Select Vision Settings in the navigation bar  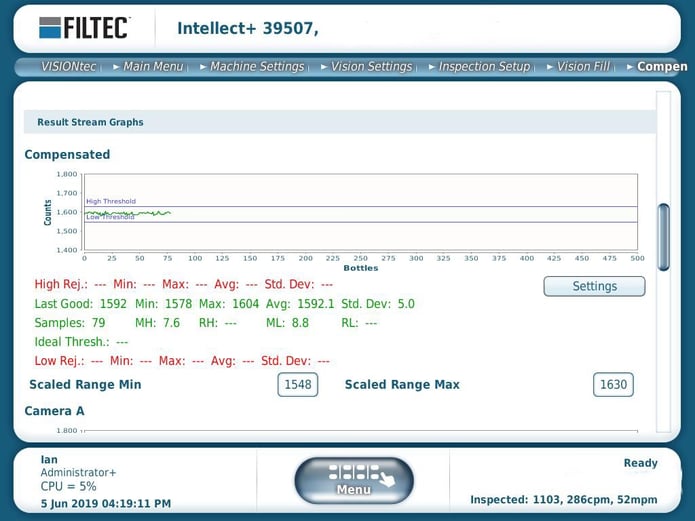tap(371, 67)
